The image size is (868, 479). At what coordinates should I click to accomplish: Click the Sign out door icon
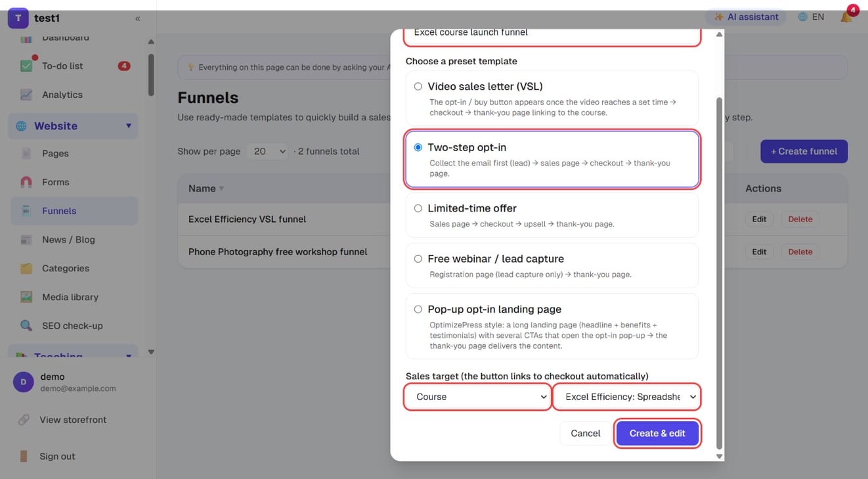(24, 456)
